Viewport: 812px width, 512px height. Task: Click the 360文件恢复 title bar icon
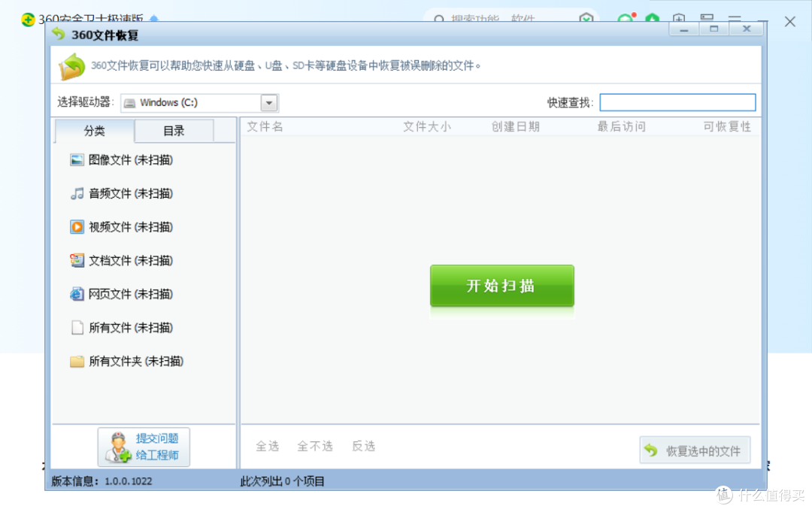59,34
